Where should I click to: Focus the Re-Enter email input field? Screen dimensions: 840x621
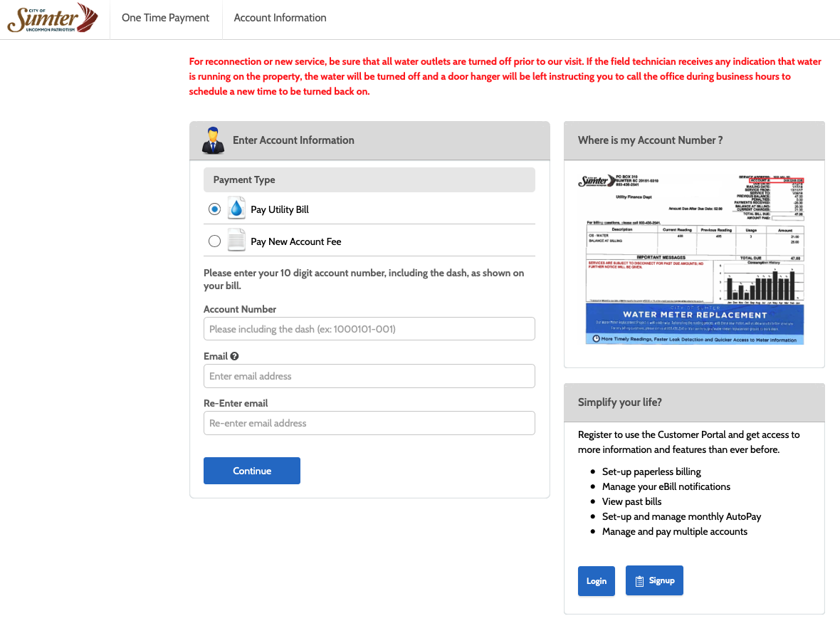pyautogui.click(x=369, y=423)
